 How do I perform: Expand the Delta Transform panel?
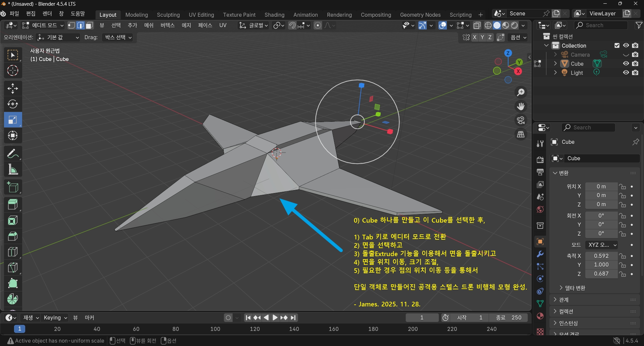(x=572, y=288)
